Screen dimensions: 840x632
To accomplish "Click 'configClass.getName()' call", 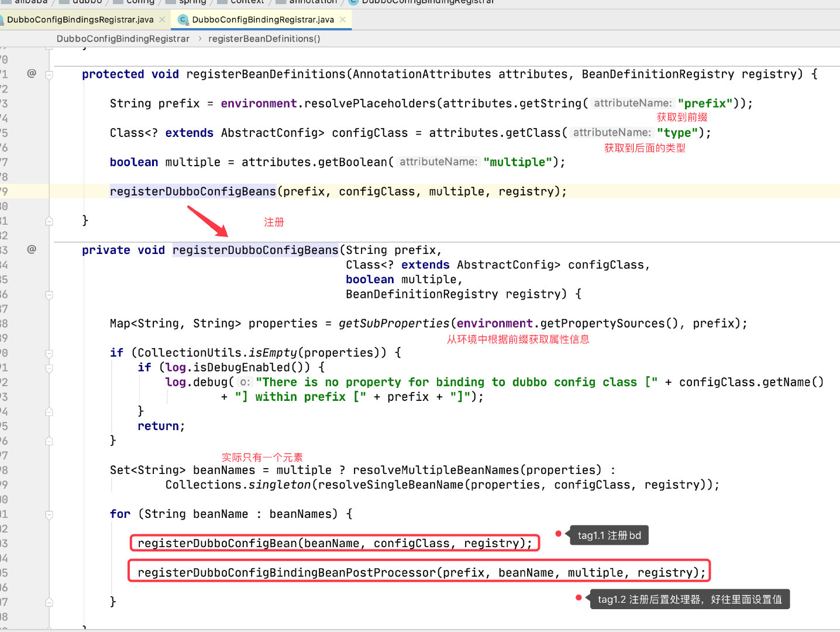I will [751, 382].
